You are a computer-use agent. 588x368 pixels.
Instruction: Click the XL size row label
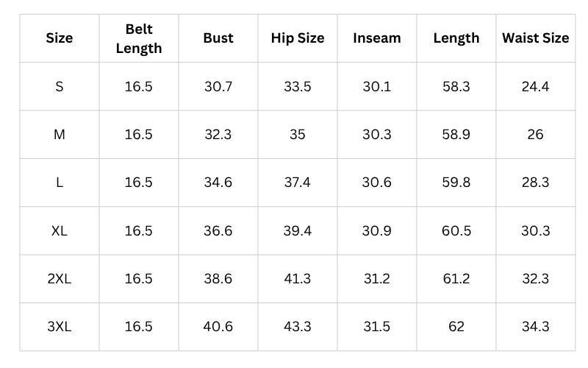[x=60, y=231]
